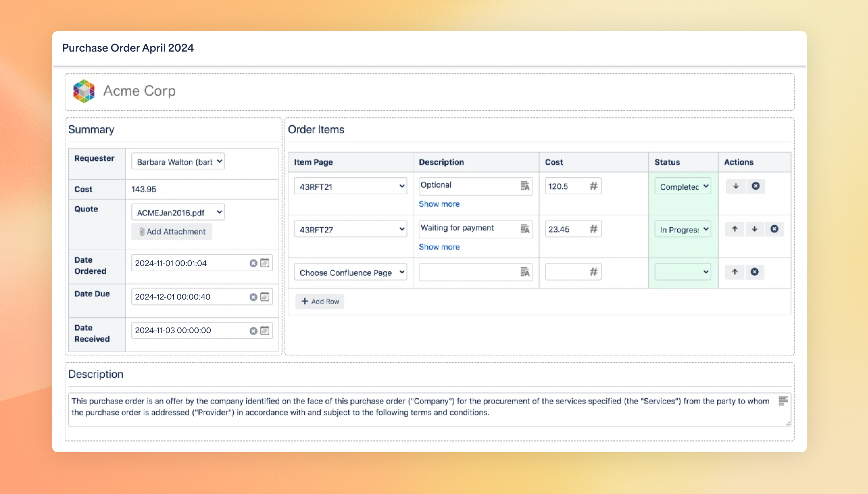Show more under Waiting for payment
Image resolution: width=868 pixels, height=494 pixels.
coord(439,247)
